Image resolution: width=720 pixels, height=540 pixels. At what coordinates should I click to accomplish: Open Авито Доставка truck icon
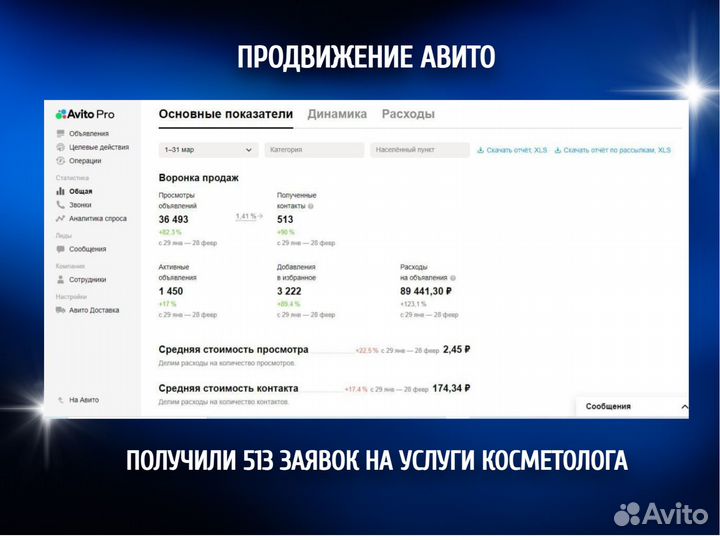tap(60, 310)
